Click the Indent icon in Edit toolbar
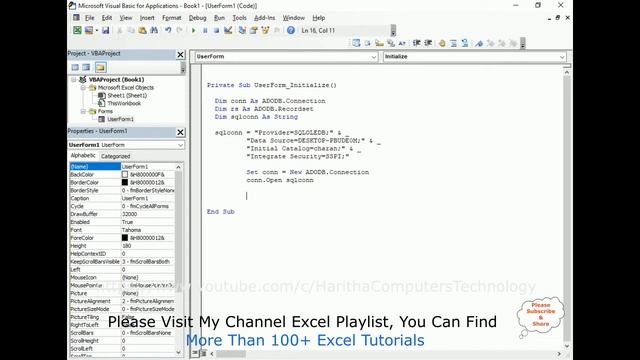Image resolution: width=640 pixels, height=360 pixels. coord(416,43)
